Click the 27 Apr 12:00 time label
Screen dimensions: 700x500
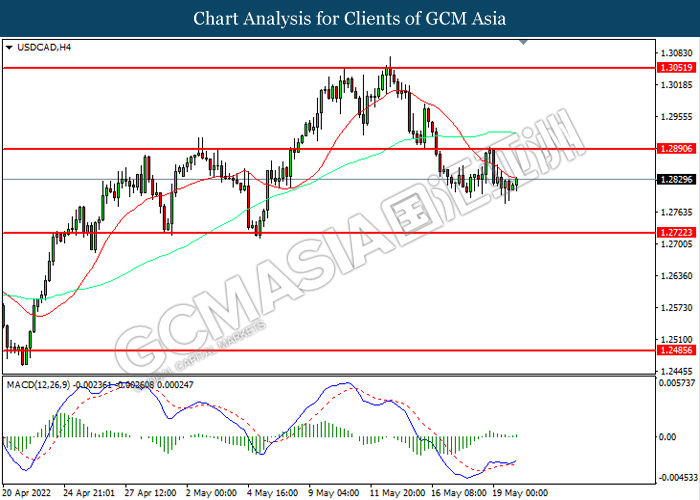150,493
